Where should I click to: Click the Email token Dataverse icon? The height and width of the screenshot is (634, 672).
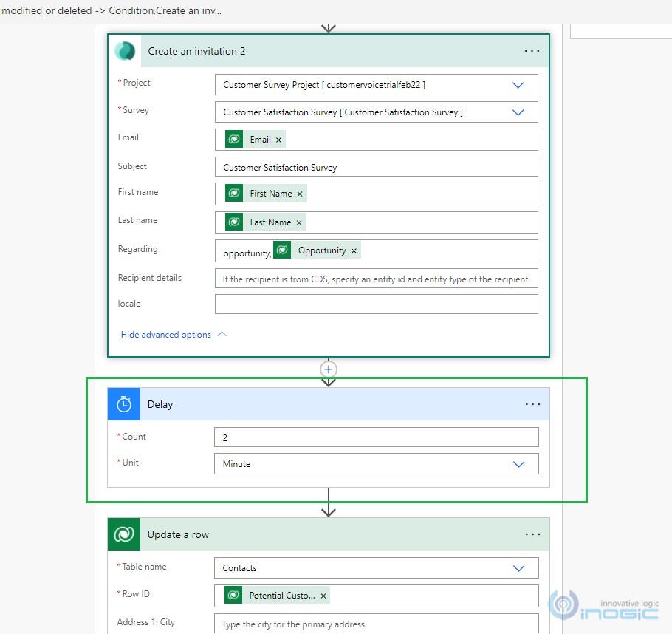(234, 139)
